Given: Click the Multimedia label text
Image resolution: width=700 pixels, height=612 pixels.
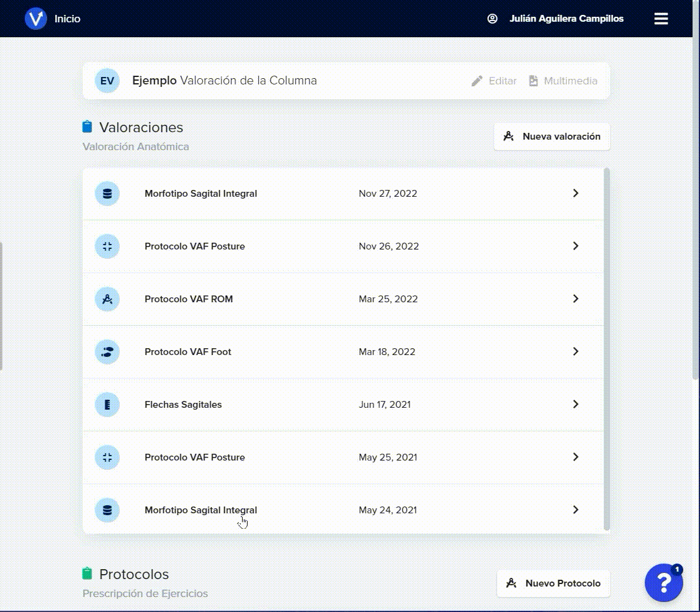Looking at the screenshot, I should (570, 81).
